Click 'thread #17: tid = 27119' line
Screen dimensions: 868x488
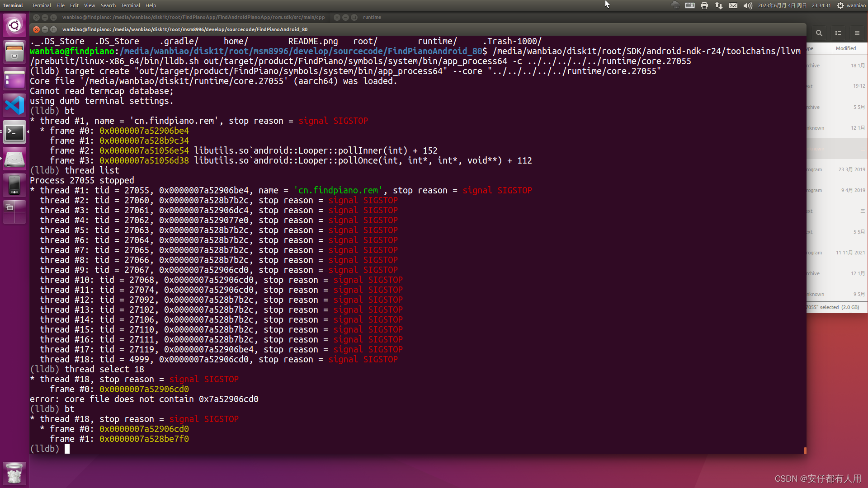pyautogui.click(x=222, y=349)
